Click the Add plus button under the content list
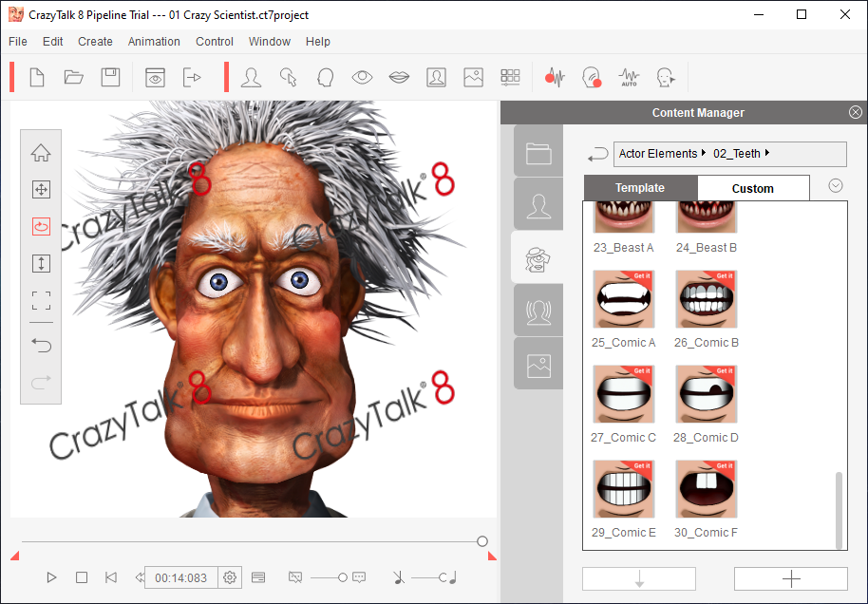 click(x=791, y=578)
